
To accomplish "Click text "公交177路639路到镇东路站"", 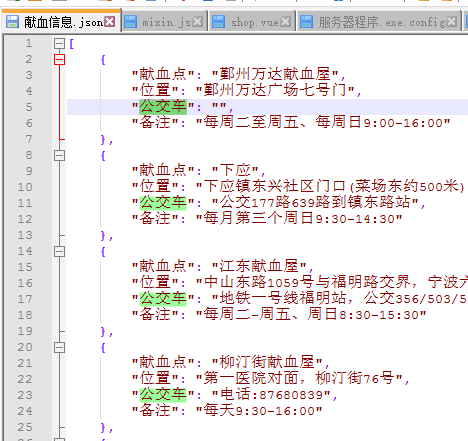I will [x=315, y=202].
